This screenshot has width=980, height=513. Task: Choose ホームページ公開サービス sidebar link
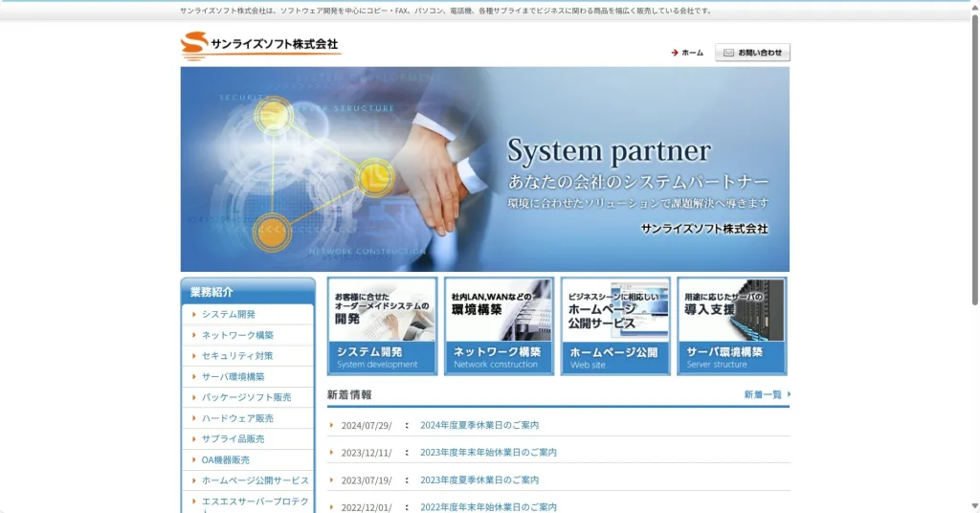(255, 480)
